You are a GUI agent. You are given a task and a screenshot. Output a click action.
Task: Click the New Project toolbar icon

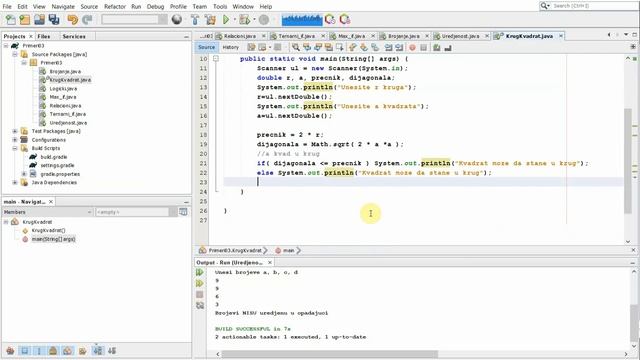(x=25, y=19)
